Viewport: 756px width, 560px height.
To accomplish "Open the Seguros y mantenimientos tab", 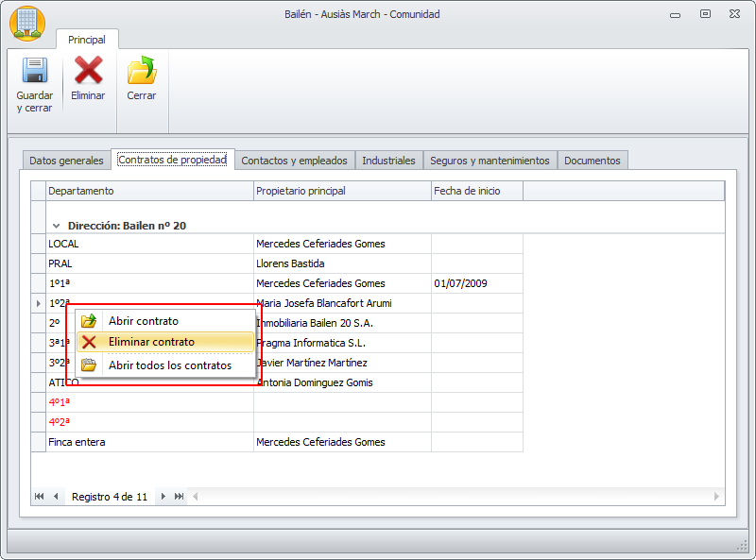I will pos(490,161).
